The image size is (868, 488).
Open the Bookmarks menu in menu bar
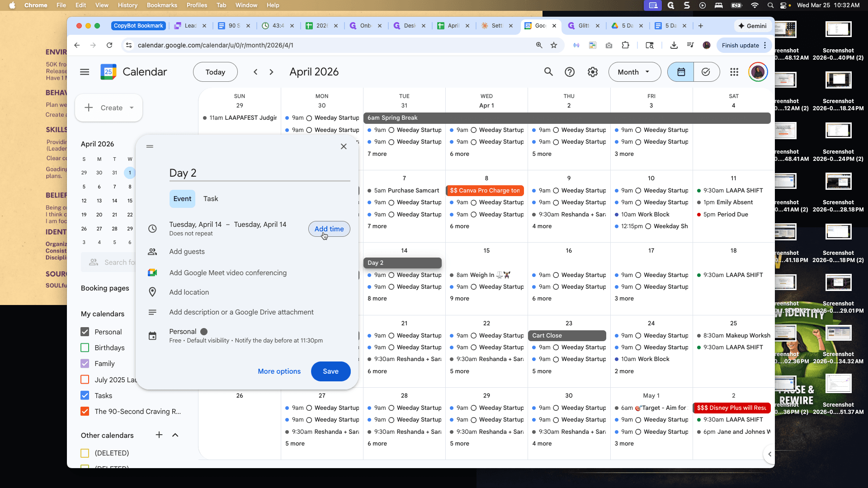162,5
